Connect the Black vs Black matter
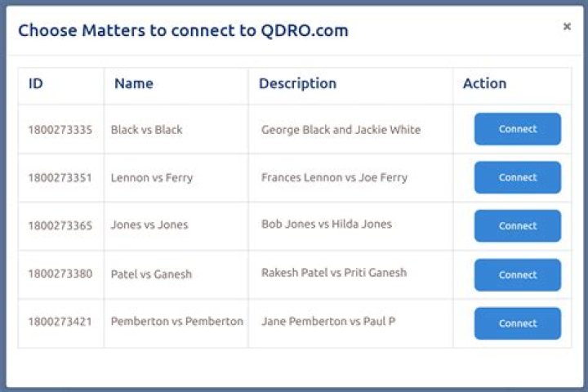This screenshot has height=392, width=588. [x=517, y=129]
